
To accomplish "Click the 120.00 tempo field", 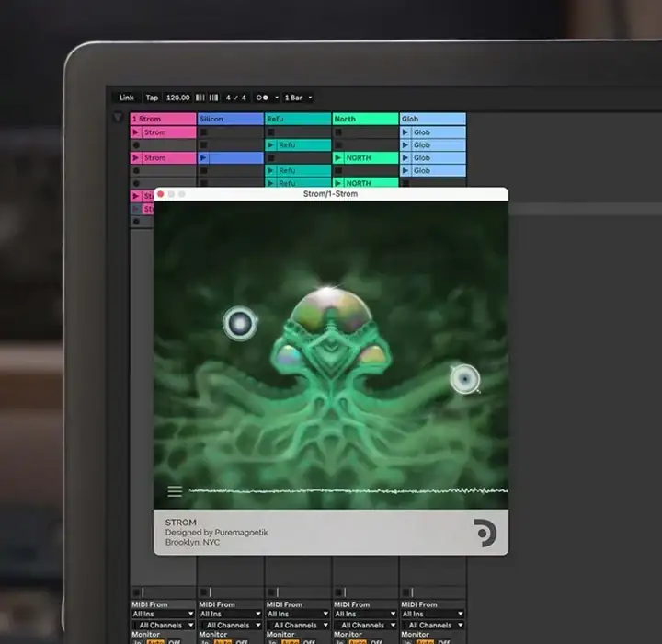I will pos(177,98).
